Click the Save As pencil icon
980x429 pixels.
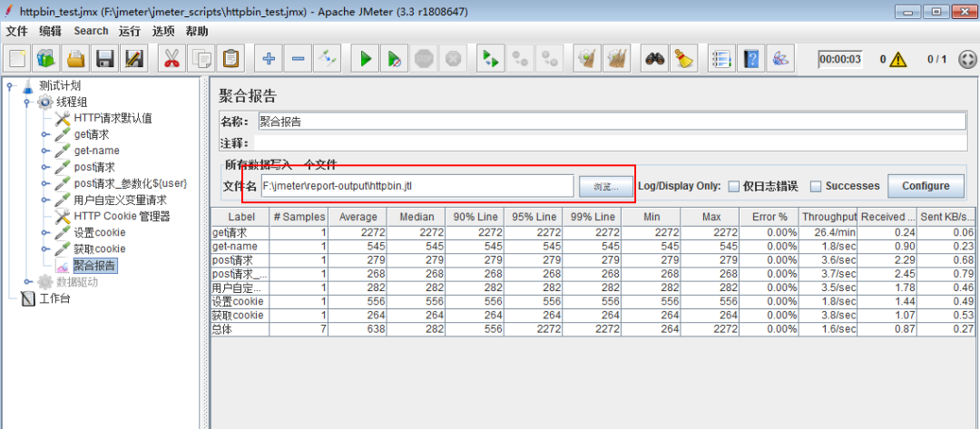[133, 59]
